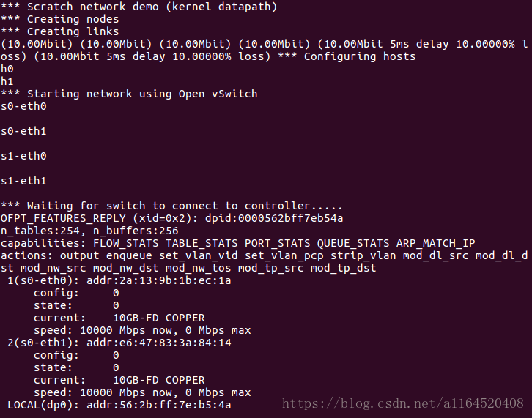Click the s0-eth0 interface line

click(23, 106)
